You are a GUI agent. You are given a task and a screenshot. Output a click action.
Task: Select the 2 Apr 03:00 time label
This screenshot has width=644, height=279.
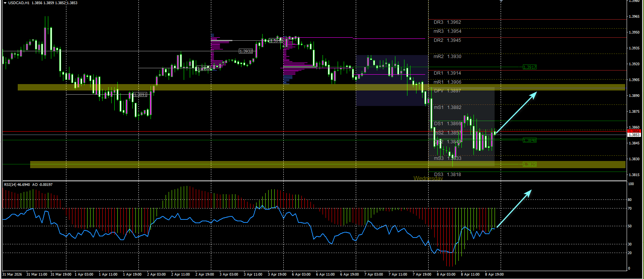(156, 274)
